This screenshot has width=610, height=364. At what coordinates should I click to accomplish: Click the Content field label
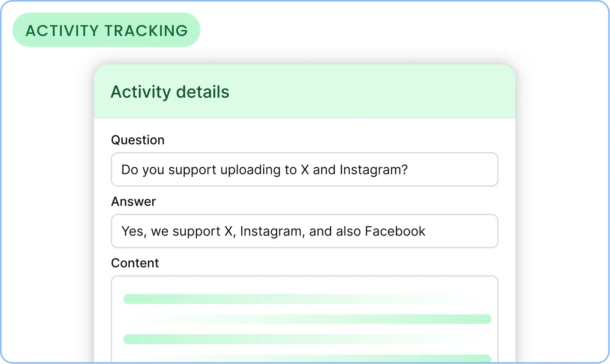pyautogui.click(x=135, y=263)
